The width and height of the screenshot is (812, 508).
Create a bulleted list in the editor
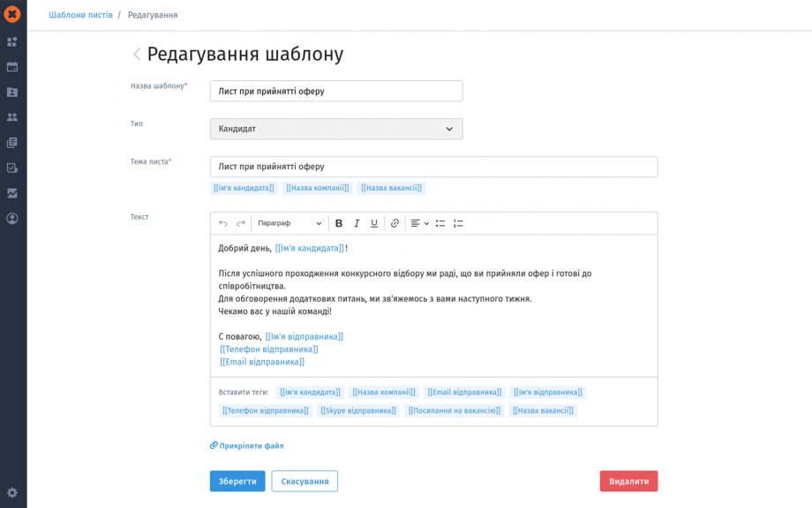coord(439,223)
